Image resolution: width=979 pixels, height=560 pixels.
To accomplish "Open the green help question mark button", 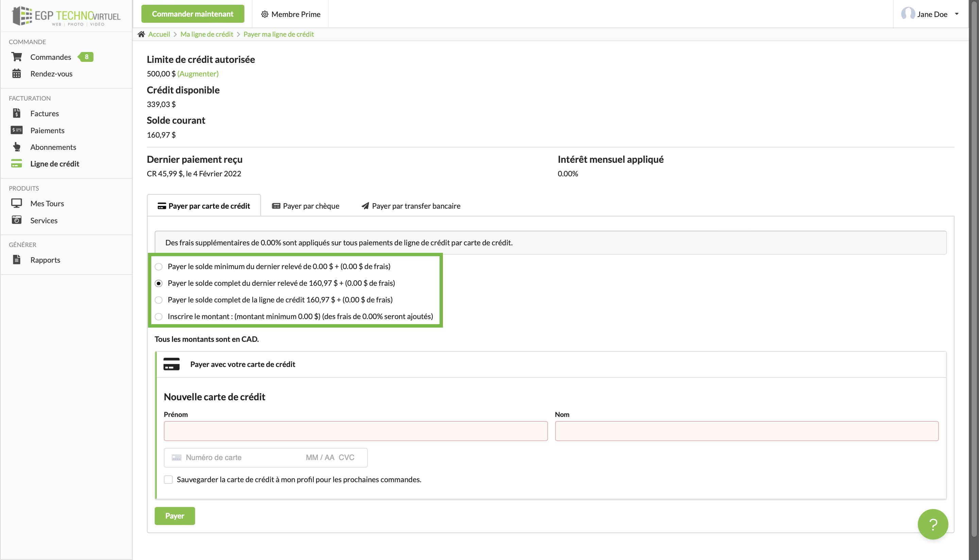I will point(932,524).
